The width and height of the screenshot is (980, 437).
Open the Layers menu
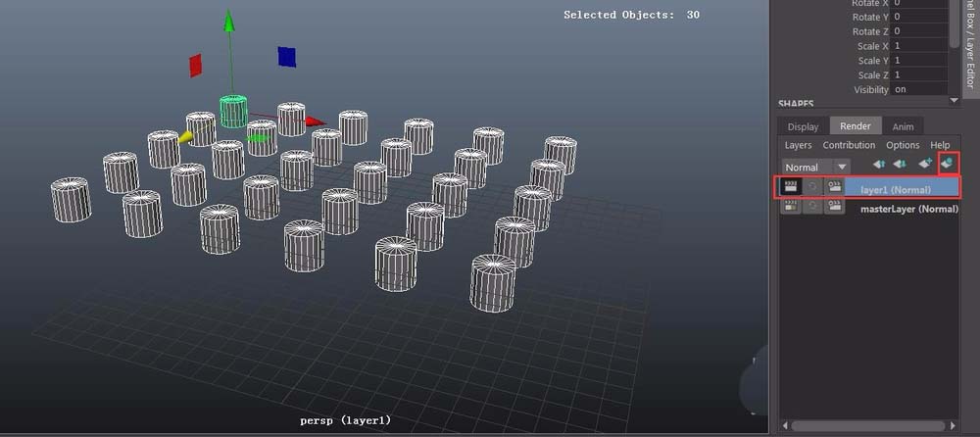click(x=798, y=145)
